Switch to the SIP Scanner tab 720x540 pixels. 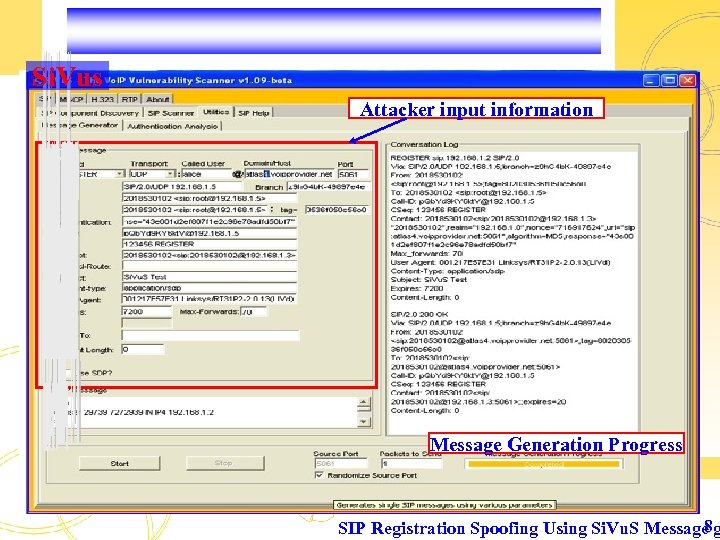[x=170, y=113]
